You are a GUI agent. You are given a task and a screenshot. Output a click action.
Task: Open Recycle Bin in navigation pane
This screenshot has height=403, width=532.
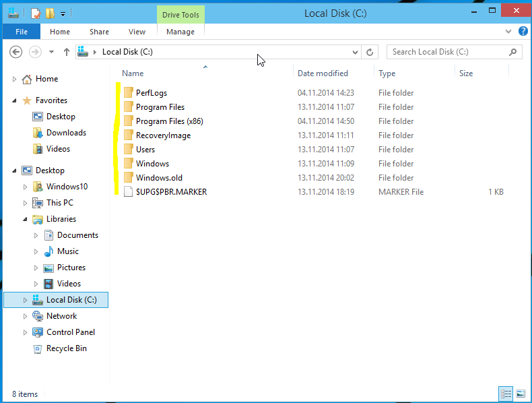tap(67, 348)
